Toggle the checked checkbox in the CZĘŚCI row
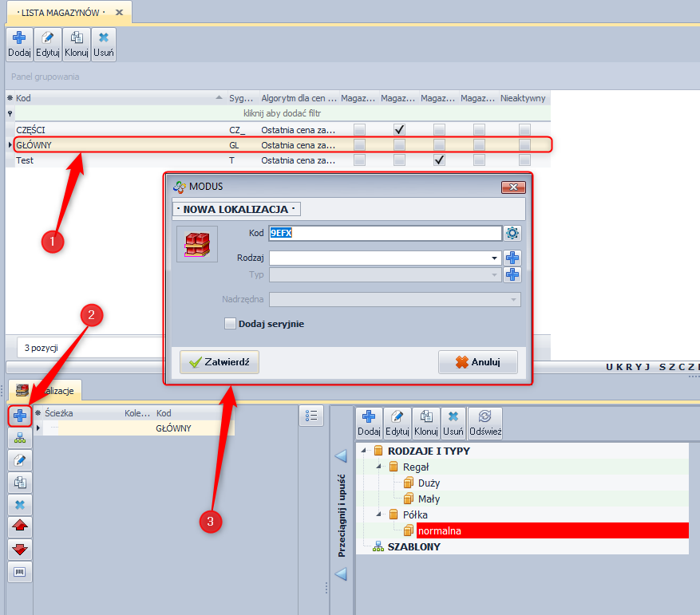700x615 pixels. [399, 129]
